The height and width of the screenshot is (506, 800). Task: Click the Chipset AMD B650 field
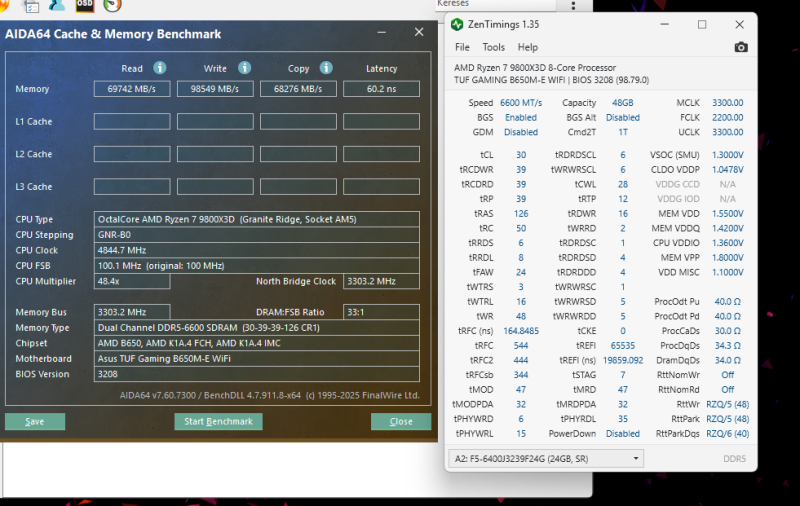click(257, 343)
